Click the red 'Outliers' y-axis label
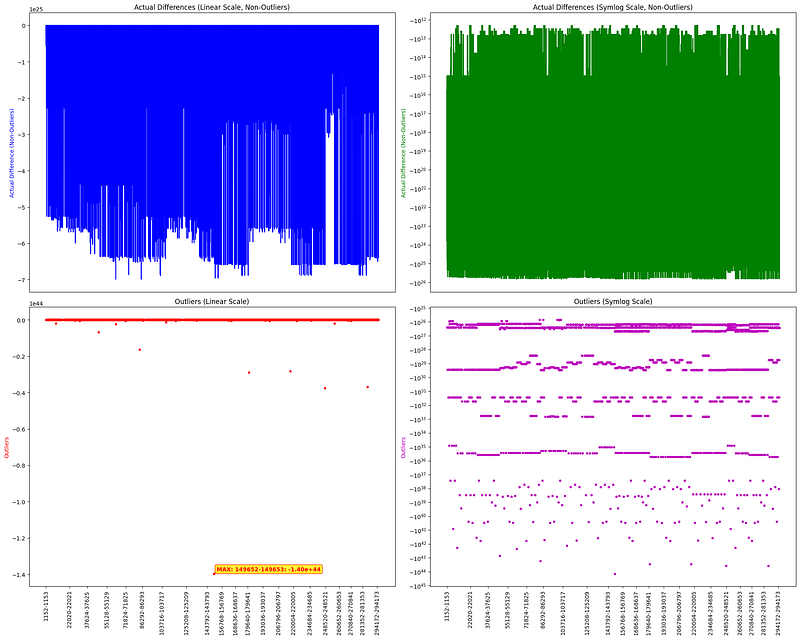The height and width of the screenshot is (639, 800). pos(7,447)
